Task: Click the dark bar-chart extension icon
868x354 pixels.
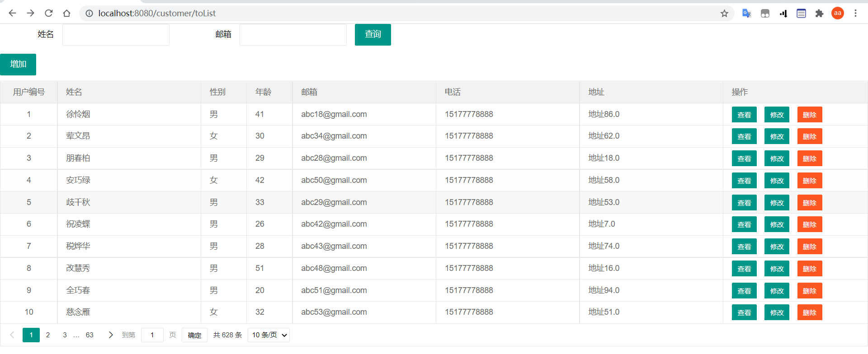Action: point(783,13)
